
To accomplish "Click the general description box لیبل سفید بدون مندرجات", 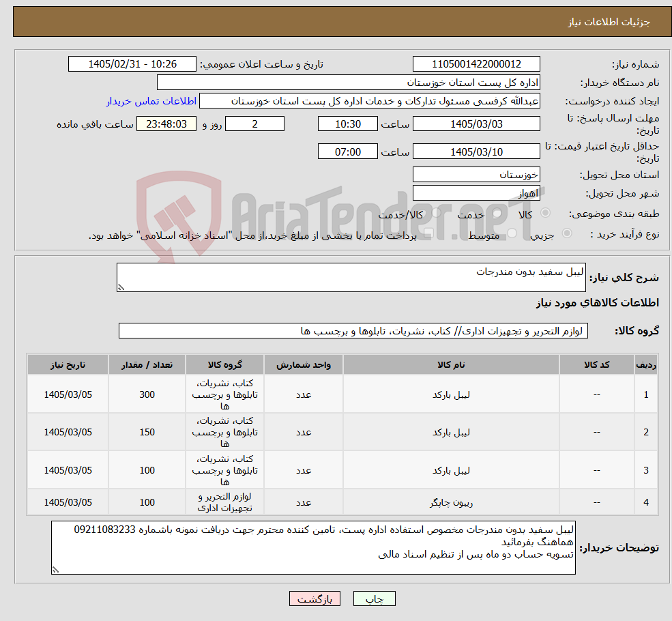I will [x=351, y=277].
